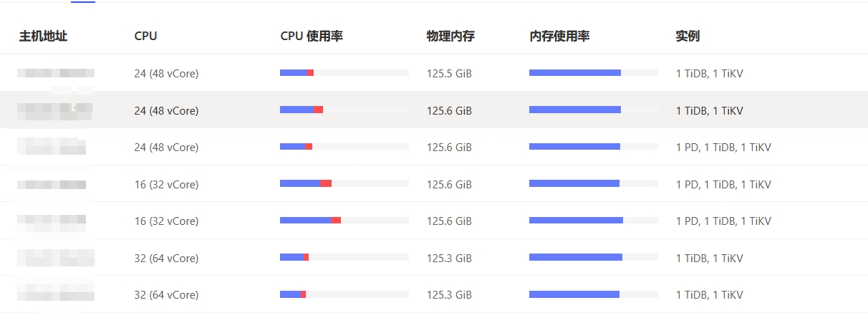Select "24 (48 vCore)" in the highlighted row
Screen dimensions: 868x323
pos(166,111)
